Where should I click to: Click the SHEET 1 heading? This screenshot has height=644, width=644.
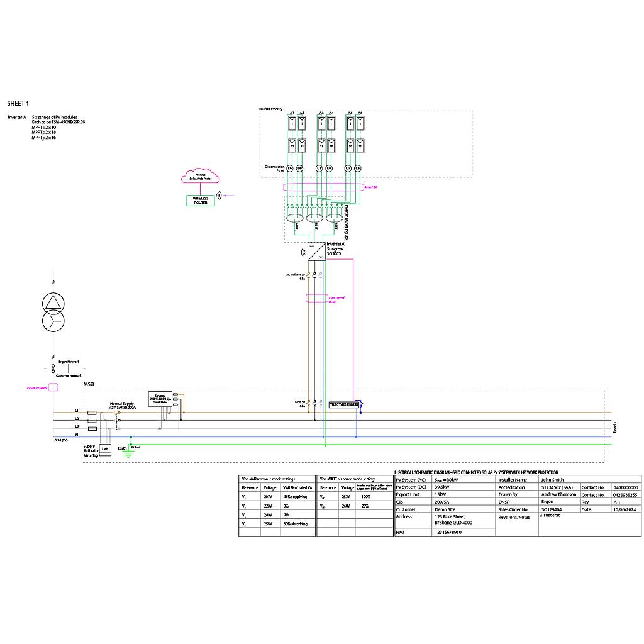coord(18,104)
